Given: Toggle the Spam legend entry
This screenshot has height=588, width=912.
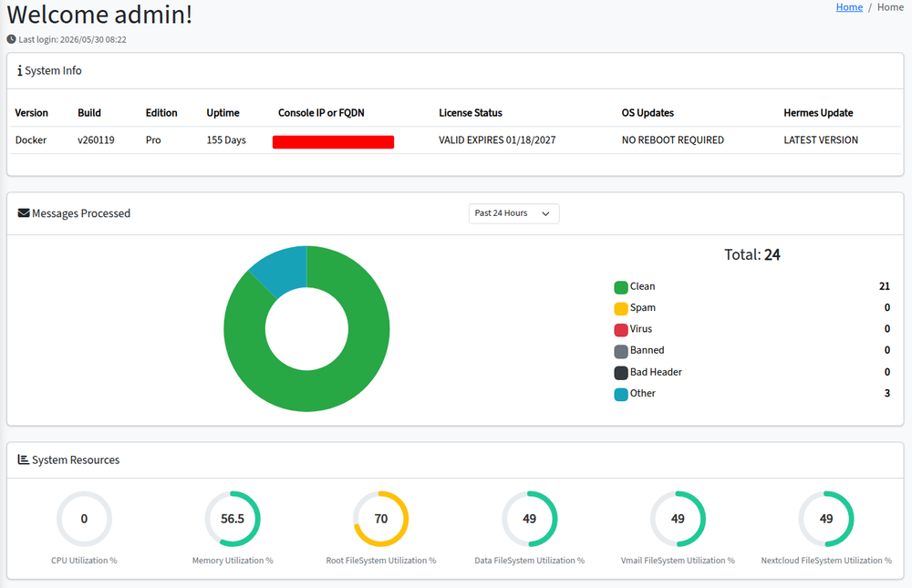Looking at the screenshot, I should (x=635, y=308).
